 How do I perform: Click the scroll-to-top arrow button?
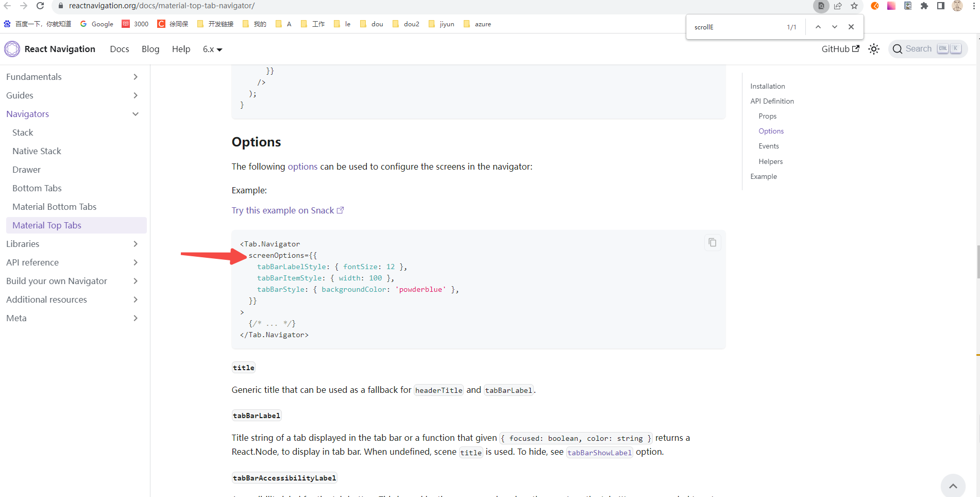(953, 486)
